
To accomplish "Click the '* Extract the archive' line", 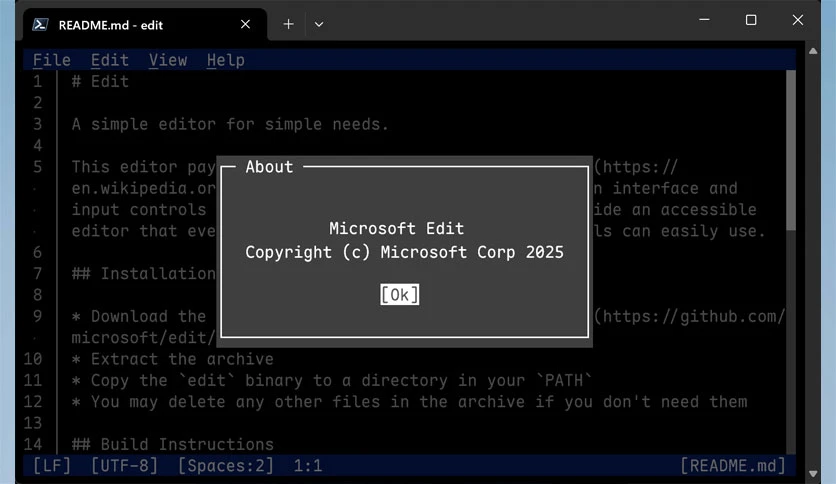I will [173, 359].
